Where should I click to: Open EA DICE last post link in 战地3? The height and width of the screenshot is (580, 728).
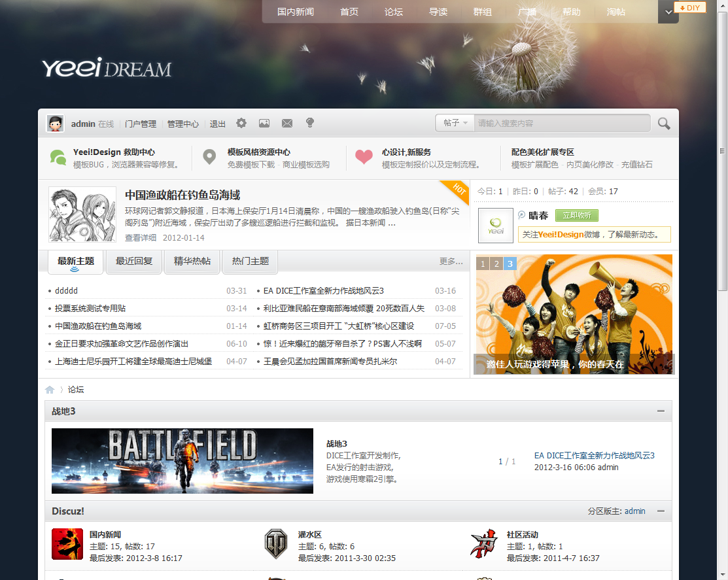595,456
